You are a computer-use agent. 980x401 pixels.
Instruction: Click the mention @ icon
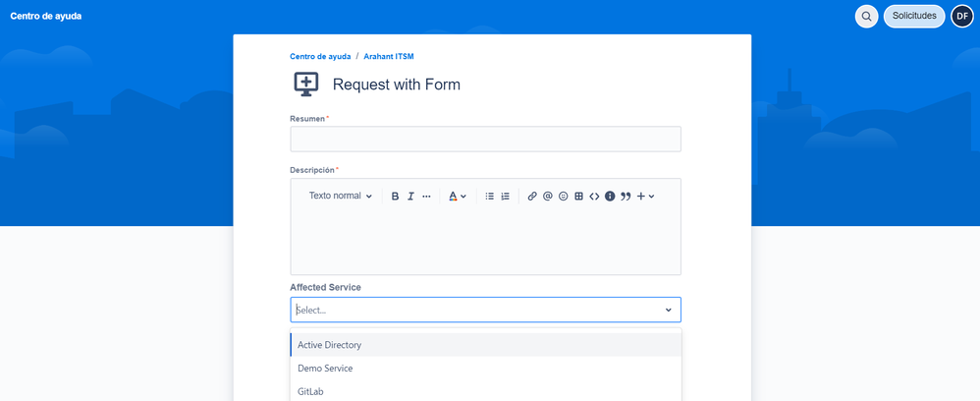click(548, 197)
